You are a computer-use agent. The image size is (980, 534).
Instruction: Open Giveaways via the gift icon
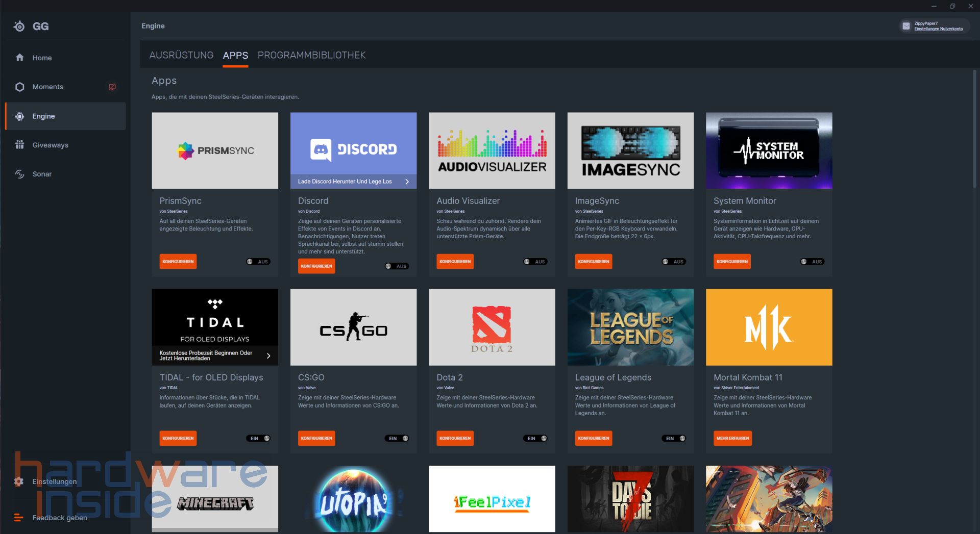coord(20,145)
